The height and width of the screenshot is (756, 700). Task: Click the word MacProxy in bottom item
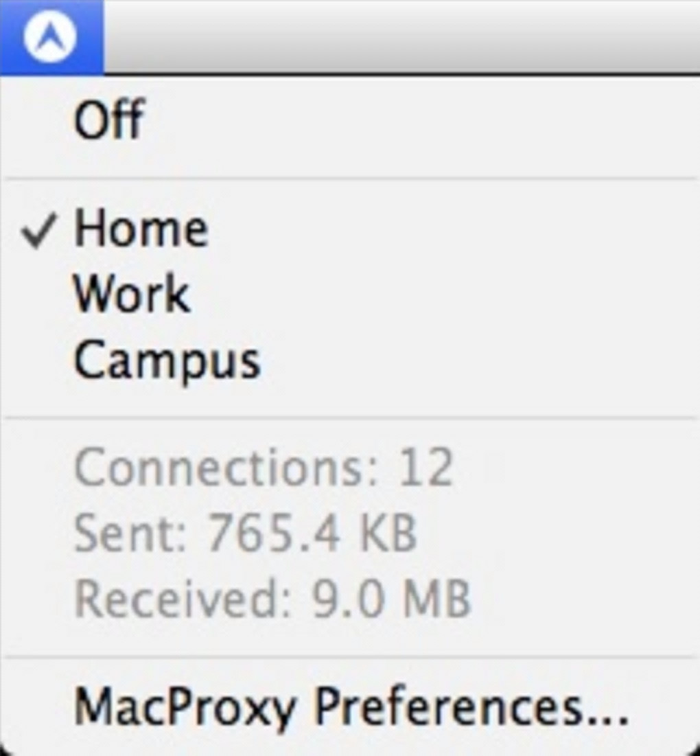(x=185, y=707)
